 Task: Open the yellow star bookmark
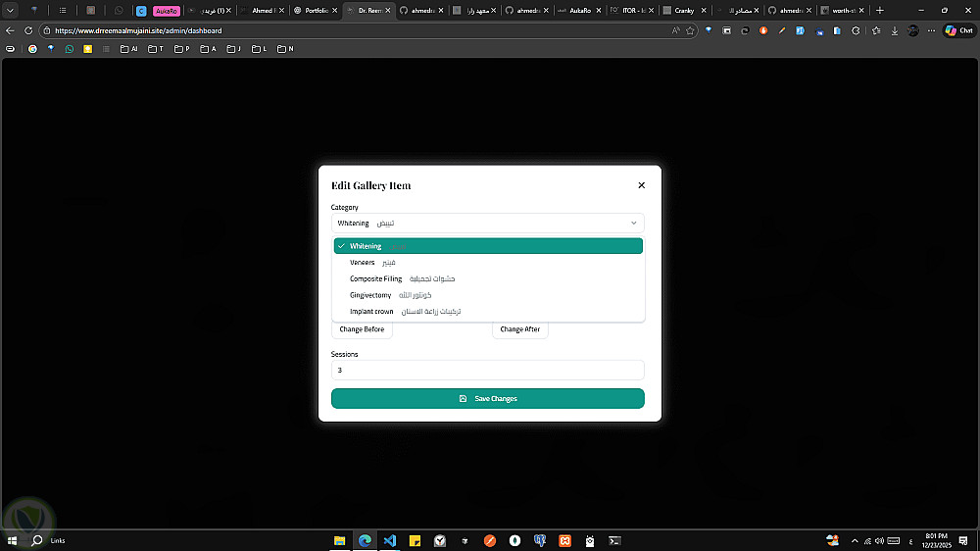(x=87, y=49)
